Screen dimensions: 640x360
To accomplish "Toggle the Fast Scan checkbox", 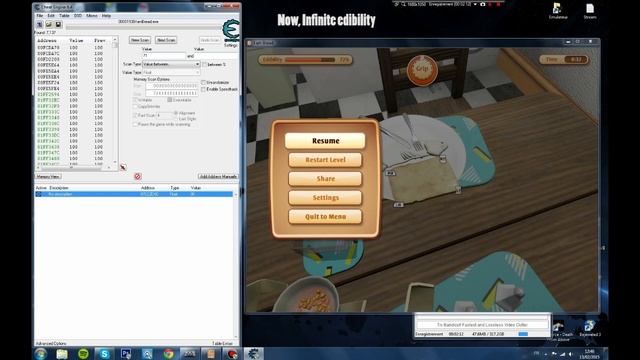I will [x=136, y=116].
